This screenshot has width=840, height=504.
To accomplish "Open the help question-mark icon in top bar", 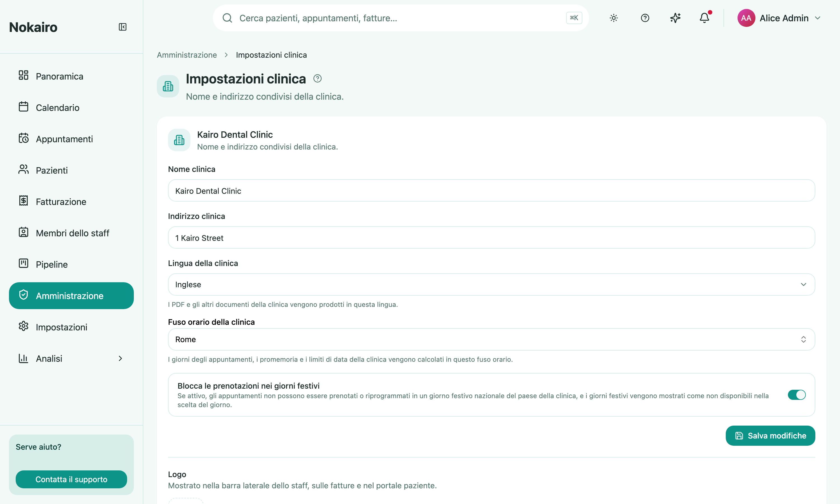I will pos(645,18).
